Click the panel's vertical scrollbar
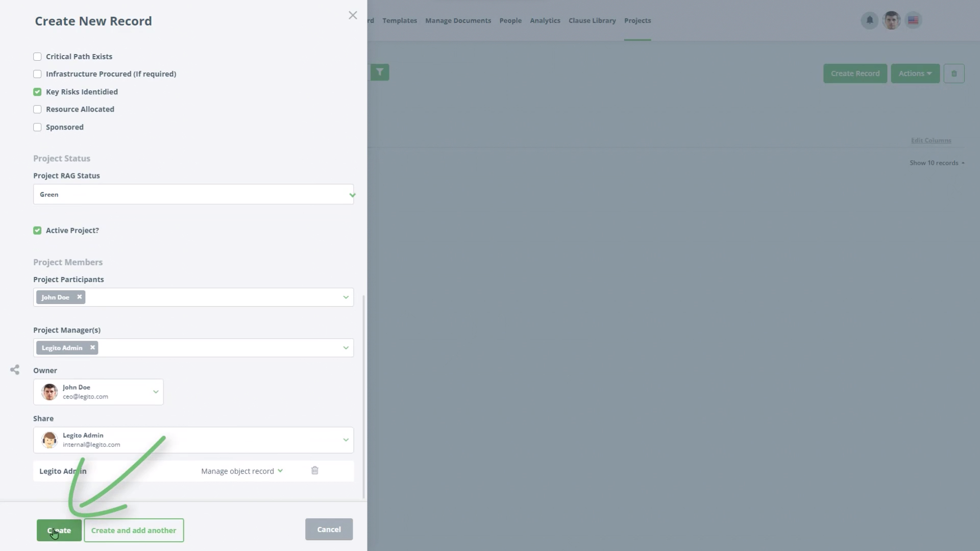980x551 pixels. 364,396
